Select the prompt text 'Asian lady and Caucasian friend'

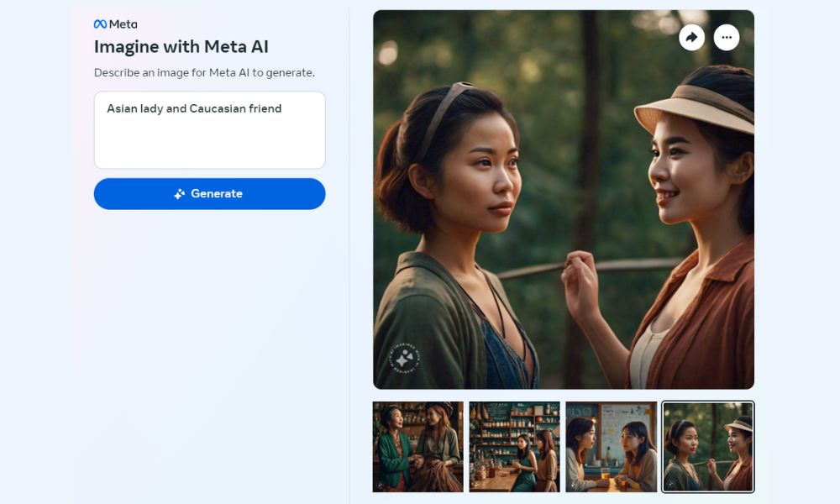click(x=195, y=108)
